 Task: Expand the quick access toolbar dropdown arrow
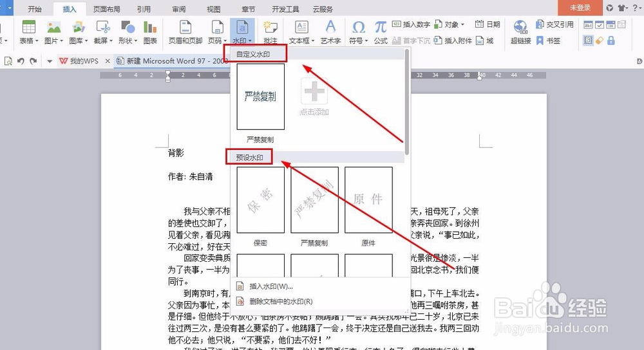coord(50,61)
